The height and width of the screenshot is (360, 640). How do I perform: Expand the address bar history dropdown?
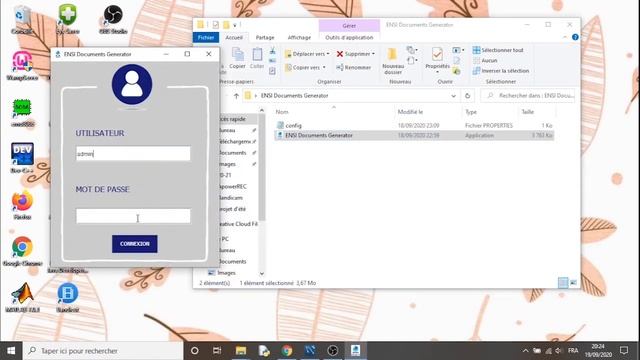453,96
